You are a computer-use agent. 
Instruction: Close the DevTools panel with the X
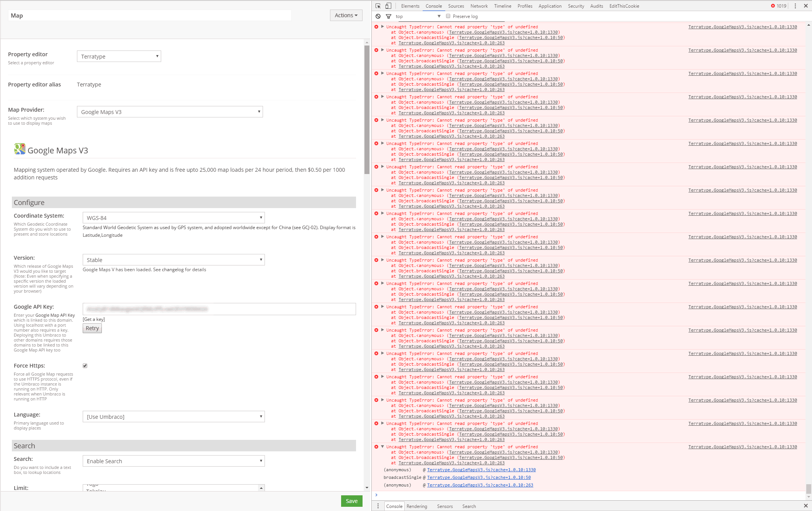pyautogui.click(x=805, y=6)
